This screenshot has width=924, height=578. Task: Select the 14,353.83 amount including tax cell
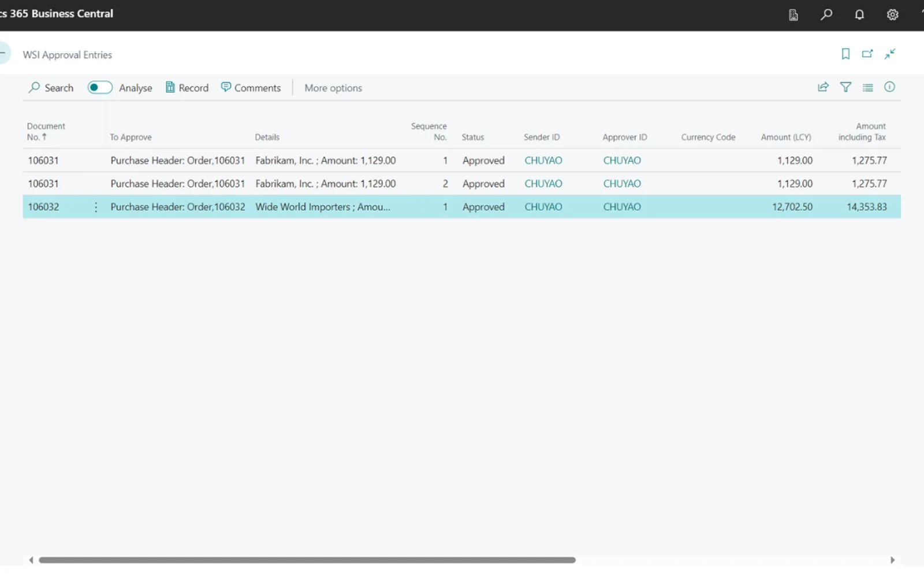(x=867, y=207)
